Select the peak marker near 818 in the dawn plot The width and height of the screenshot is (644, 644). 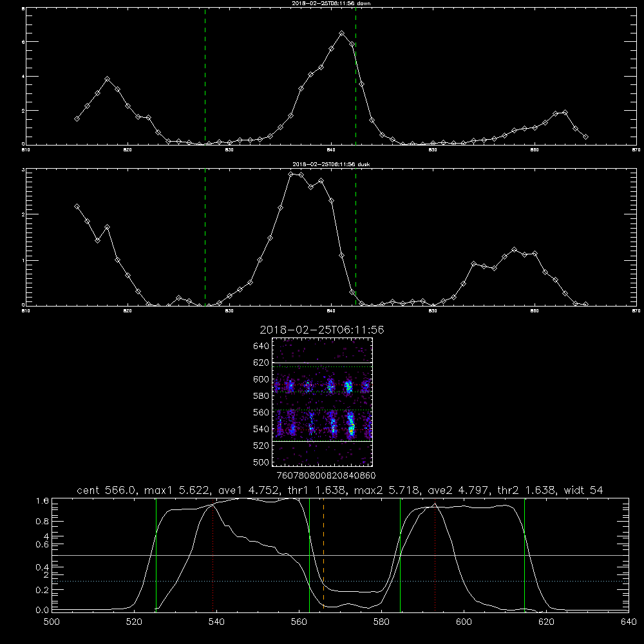point(108,79)
